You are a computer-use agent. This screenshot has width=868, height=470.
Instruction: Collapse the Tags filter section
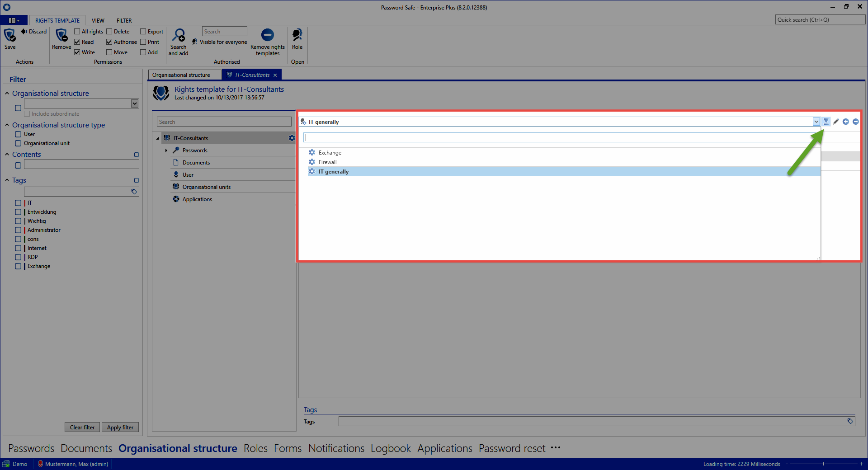click(7, 180)
